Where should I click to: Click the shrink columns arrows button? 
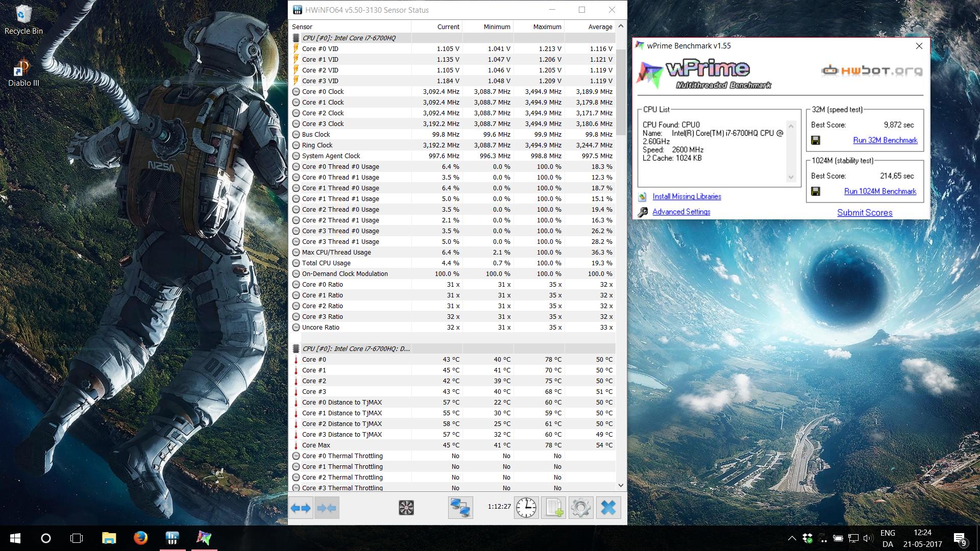[327, 508]
